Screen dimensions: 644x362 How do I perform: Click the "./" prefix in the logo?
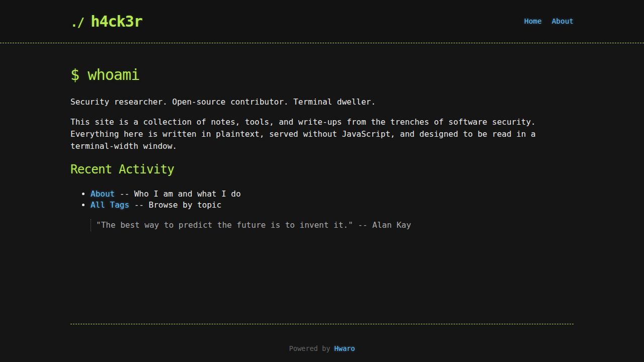point(77,22)
